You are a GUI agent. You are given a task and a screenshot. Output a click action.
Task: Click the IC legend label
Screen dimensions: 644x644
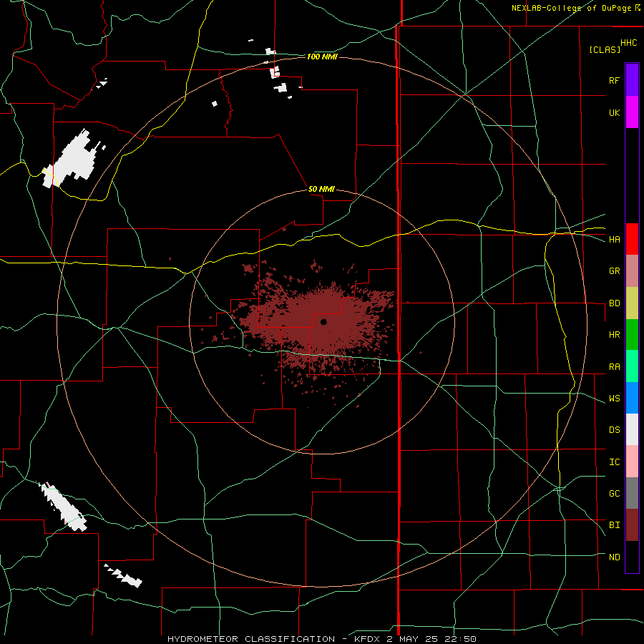614,462
